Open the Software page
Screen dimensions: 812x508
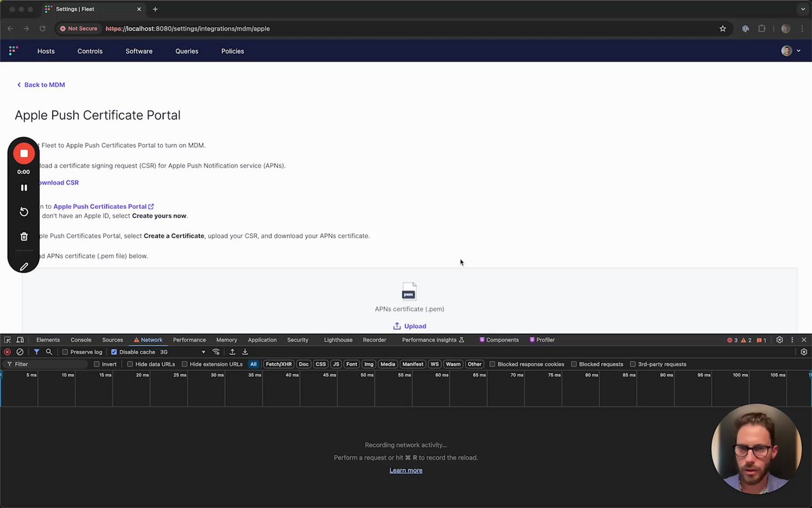pyautogui.click(x=139, y=51)
